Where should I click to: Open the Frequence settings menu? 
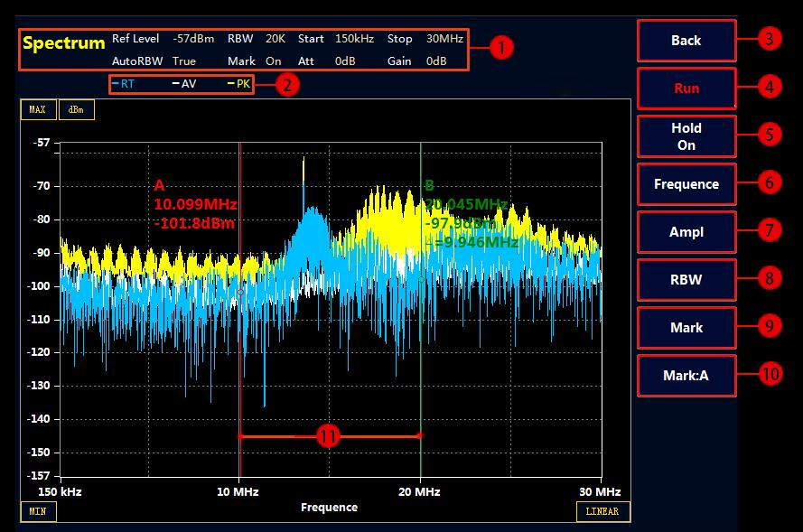[686, 184]
